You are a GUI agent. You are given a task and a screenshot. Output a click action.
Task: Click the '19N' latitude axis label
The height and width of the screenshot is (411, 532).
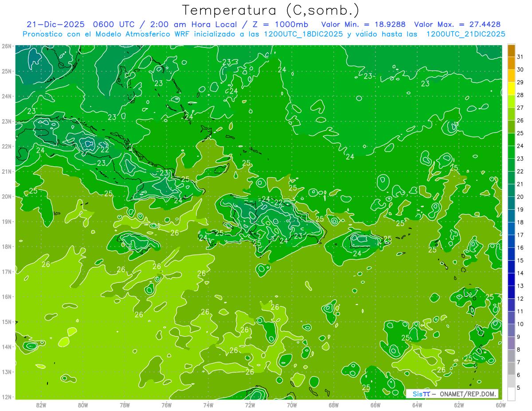[7, 221]
